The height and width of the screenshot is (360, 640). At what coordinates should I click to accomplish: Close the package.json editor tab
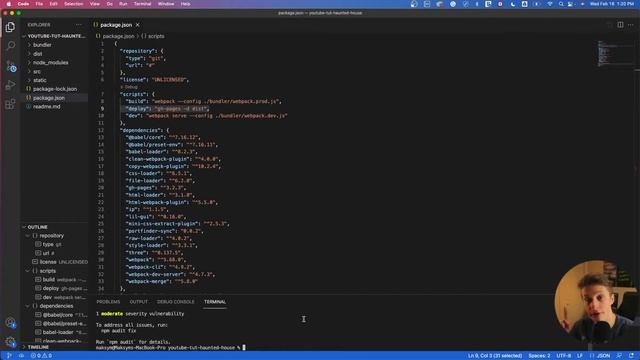pyautogui.click(x=138, y=25)
